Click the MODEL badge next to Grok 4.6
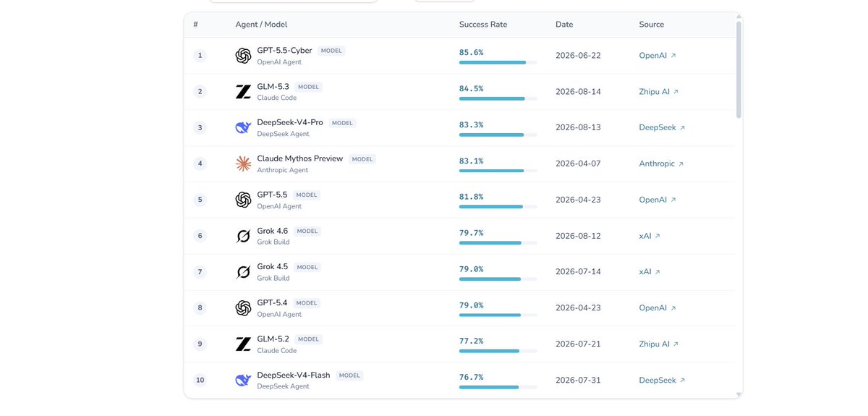Image resolution: width=868 pixels, height=416 pixels. click(307, 232)
